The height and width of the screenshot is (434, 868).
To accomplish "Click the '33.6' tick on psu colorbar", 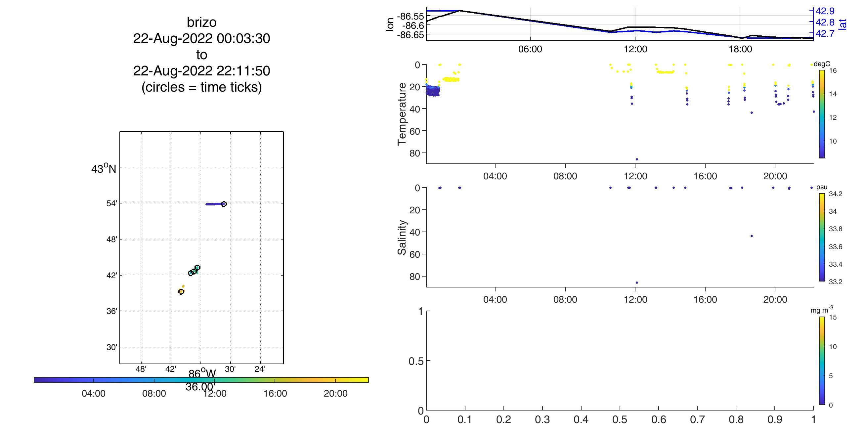I will [836, 247].
